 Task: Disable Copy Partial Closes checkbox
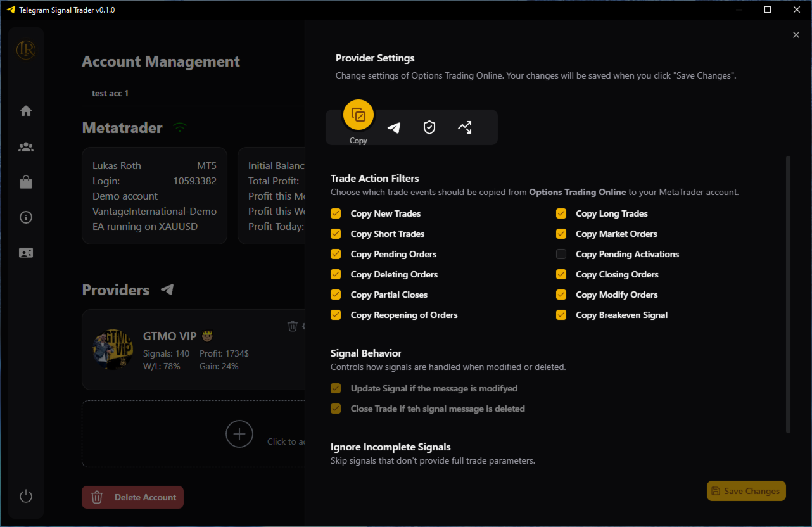336,295
